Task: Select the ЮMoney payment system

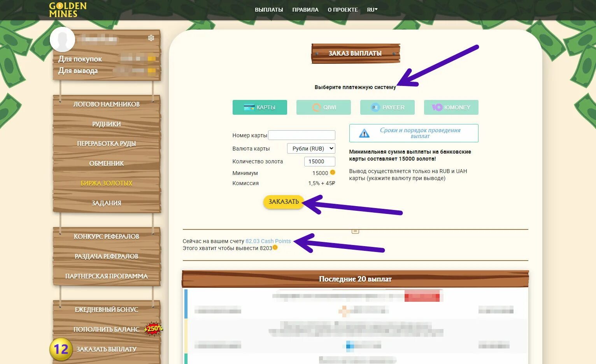Action: (451, 107)
